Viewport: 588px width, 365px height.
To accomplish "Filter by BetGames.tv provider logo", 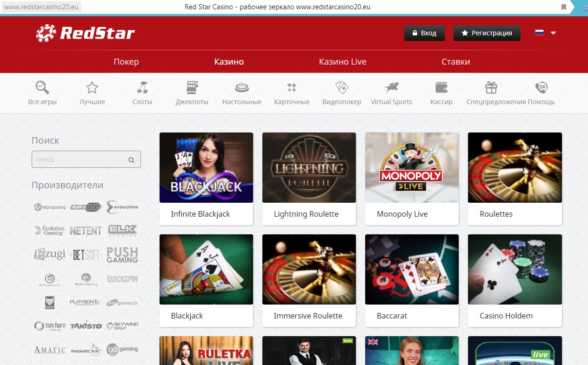I will tap(122, 303).
